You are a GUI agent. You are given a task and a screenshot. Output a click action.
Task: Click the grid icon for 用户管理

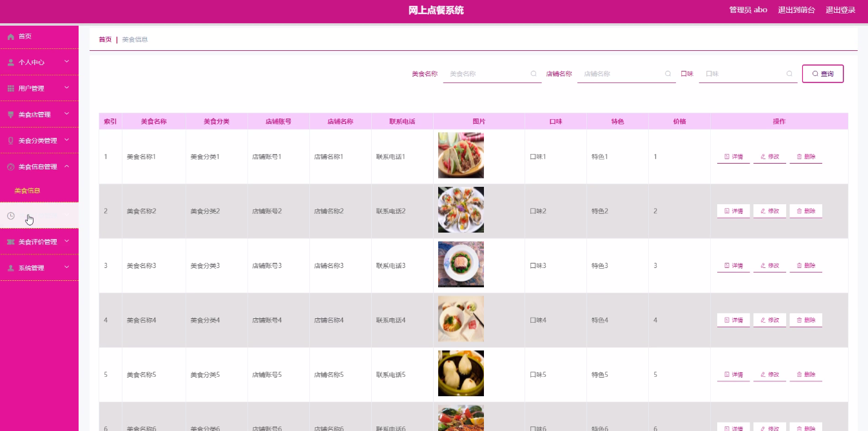(x=10, y=88)
